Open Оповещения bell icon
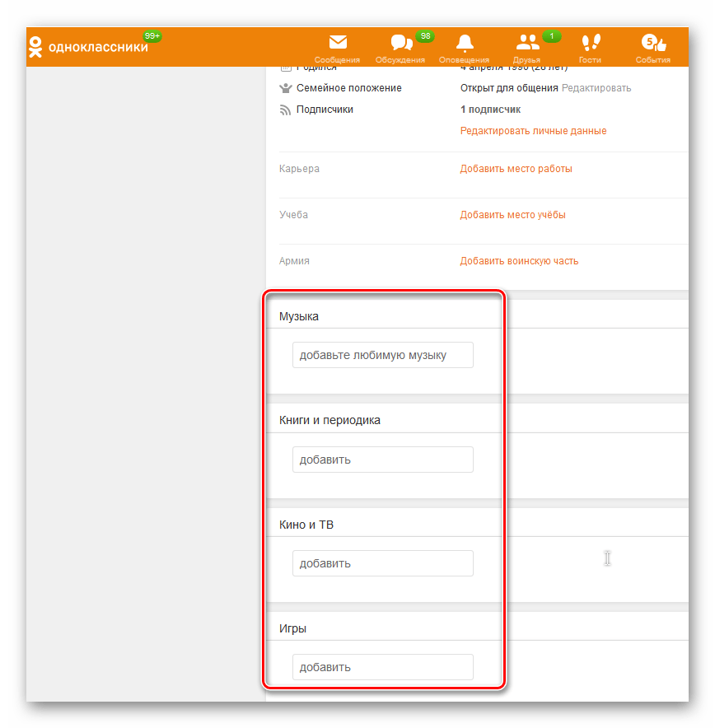The height and width of the screenshot is (728, 715). 465,43
